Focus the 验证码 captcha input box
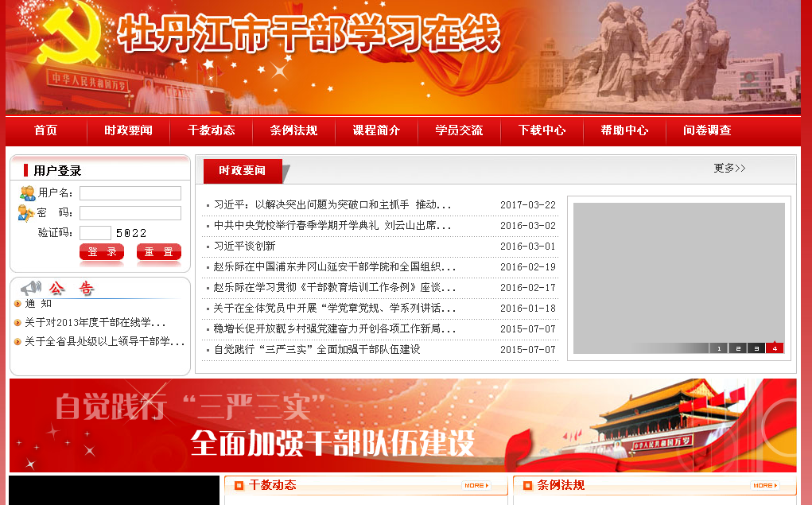Image resolution: width=812 pixels, height=505 pixels. click(95, 233)
